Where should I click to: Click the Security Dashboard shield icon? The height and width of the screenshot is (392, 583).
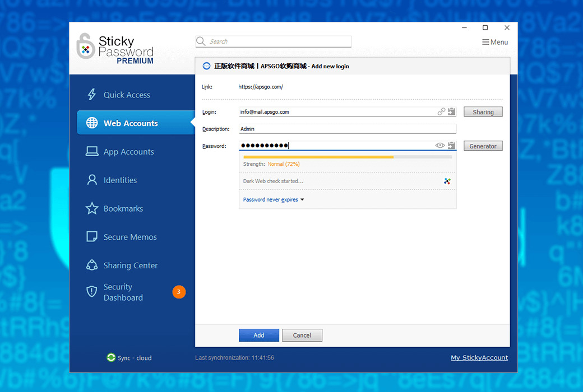(92, 292)
